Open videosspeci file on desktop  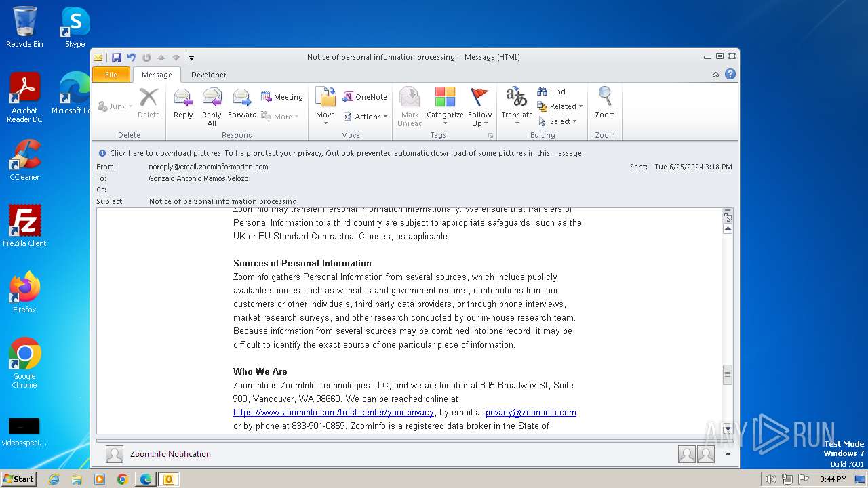tap(24, 432)
